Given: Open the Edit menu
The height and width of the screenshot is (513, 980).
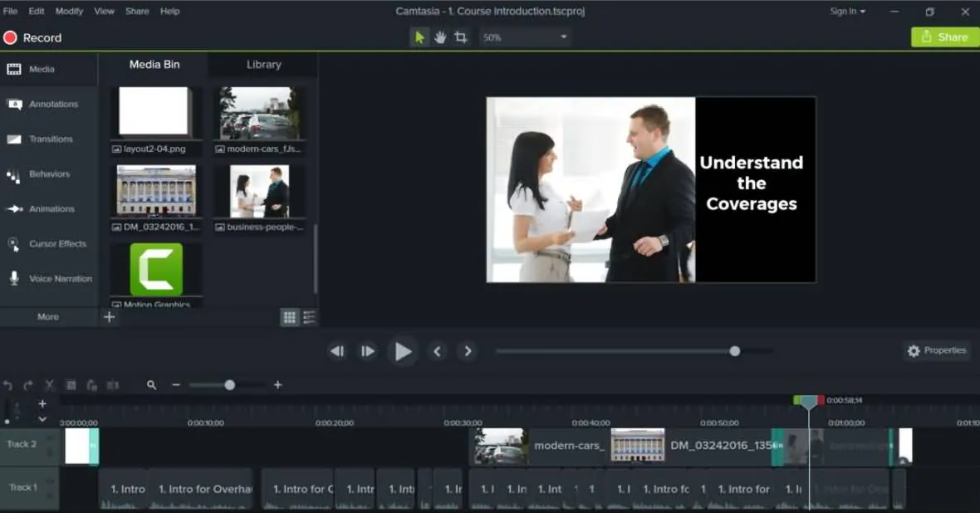Looking at the screenshot, I should pos(37,12).
